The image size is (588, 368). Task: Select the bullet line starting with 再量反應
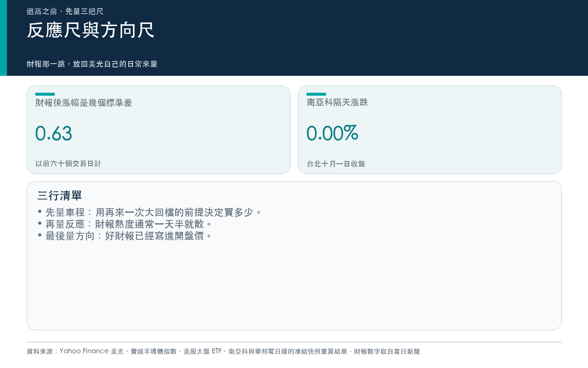pos(125,224)
